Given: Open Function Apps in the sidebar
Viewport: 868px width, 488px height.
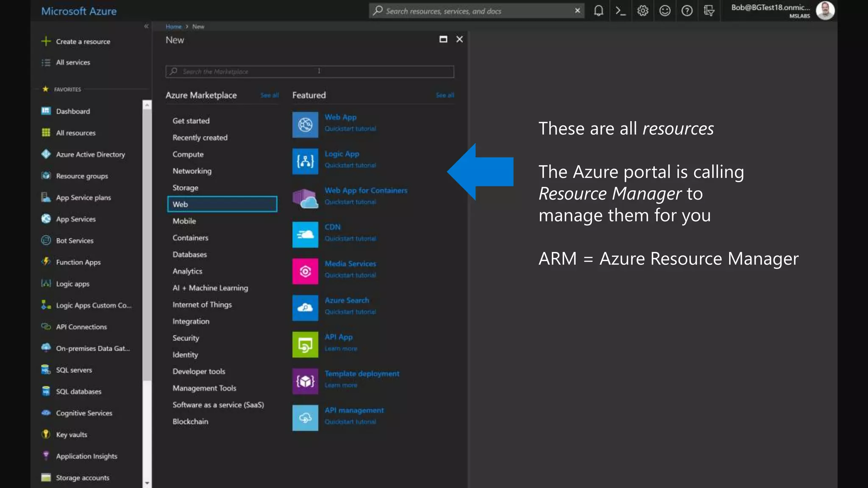Looking at the screenshot, I should click(x=78, y=262).
